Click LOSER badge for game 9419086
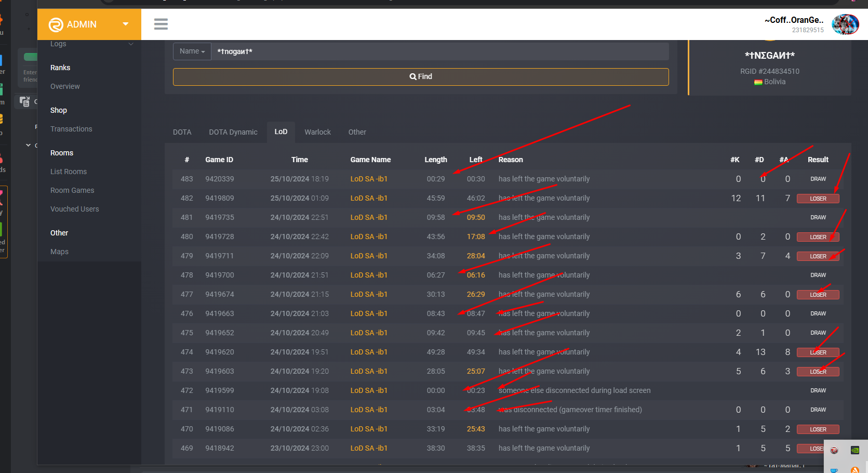Viewport: 868px width, 473px height. (818, 429)
